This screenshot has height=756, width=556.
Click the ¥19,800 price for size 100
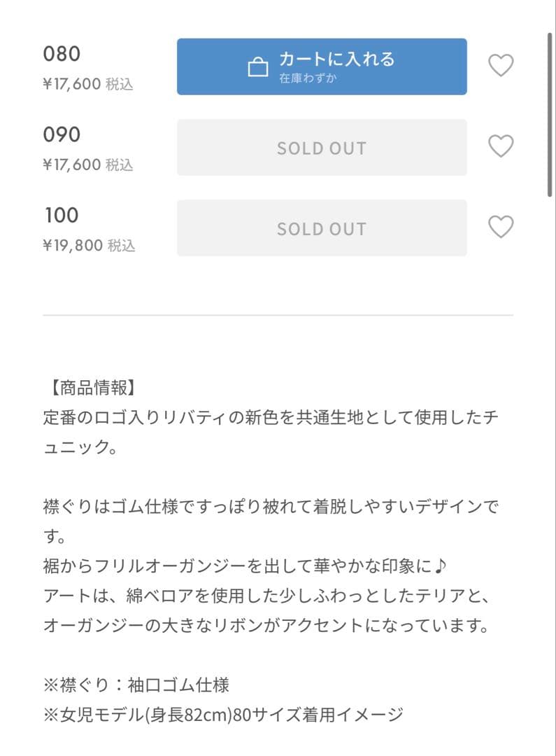[72, 246]
